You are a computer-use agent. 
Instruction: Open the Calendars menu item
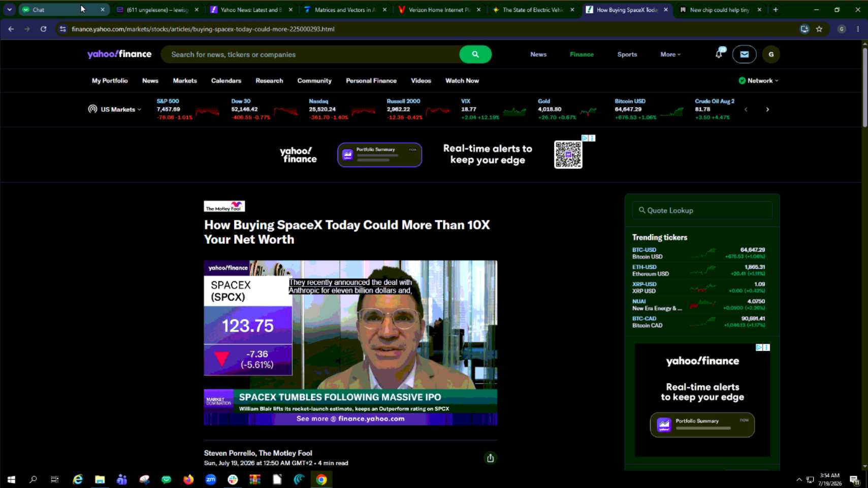click(226, 81)
